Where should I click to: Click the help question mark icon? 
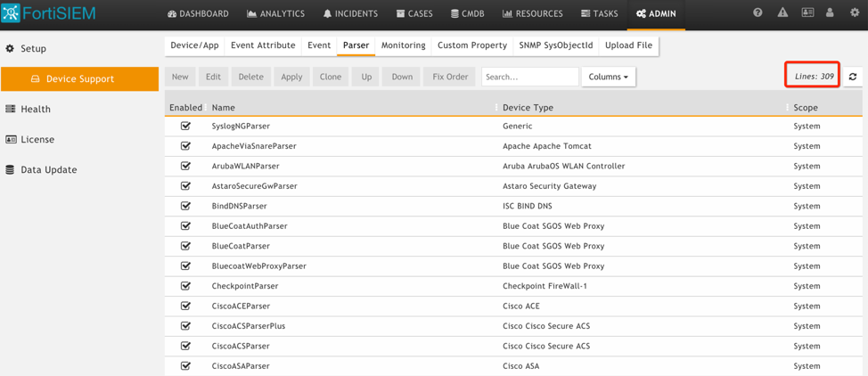pos(757,13)
